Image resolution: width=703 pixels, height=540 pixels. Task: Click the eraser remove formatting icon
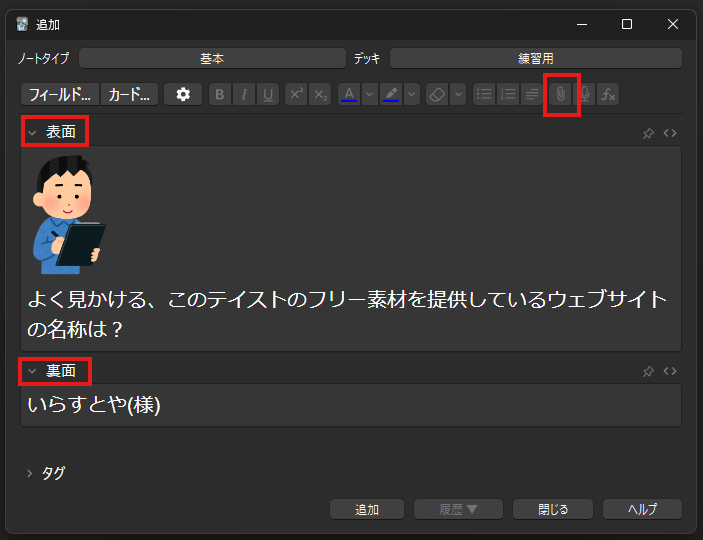(436, 94)
